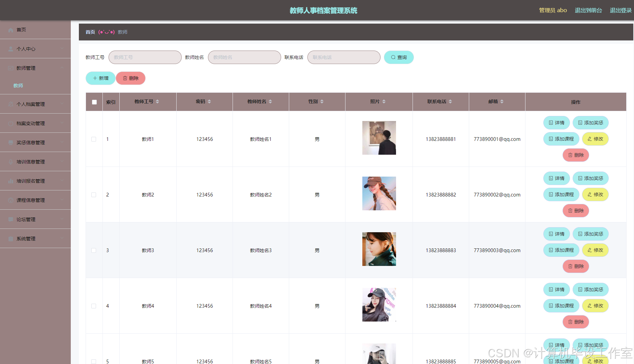Expand 课程信息管理 menu chevron
Screen dimensions: 634x364
click(x=62, y=200)
